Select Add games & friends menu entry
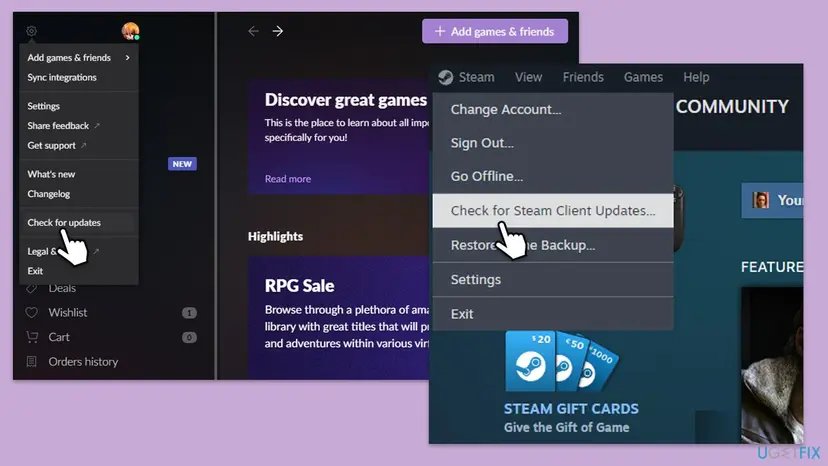 [79, 58]
